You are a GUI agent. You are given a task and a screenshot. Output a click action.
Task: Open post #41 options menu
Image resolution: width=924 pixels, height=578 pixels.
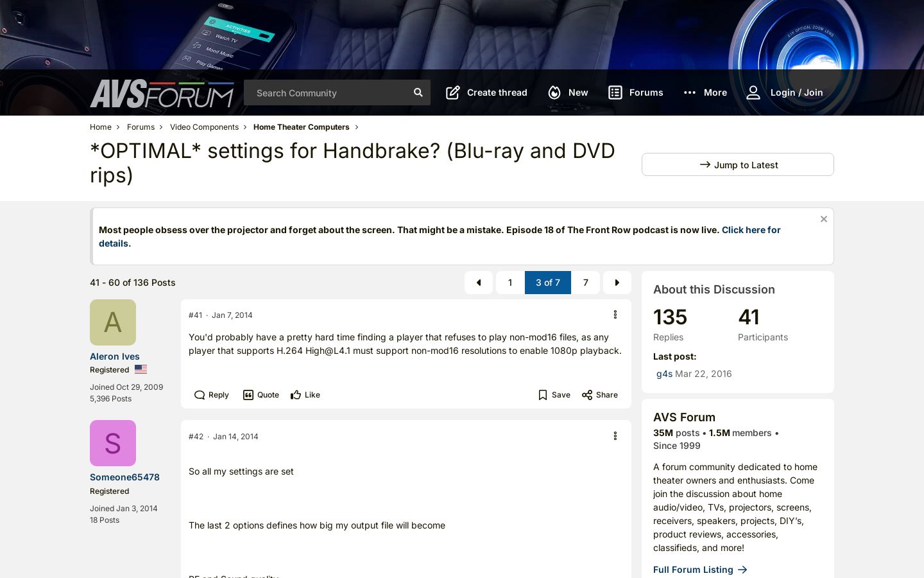tap(615, 315)
